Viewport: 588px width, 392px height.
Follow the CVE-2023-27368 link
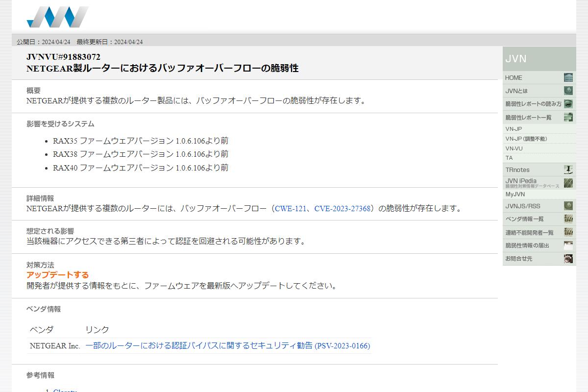pos(343,209)
